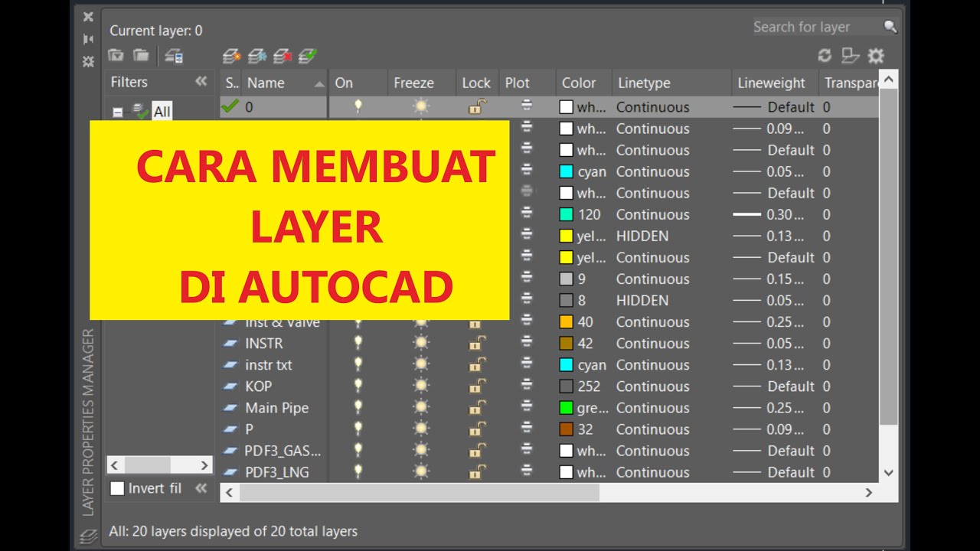Select the PDF3_LNG layer name

(277, 472)
